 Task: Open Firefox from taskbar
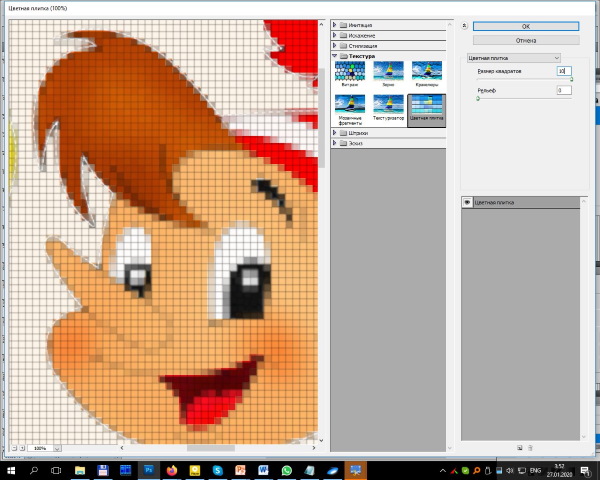pos(172,470)
